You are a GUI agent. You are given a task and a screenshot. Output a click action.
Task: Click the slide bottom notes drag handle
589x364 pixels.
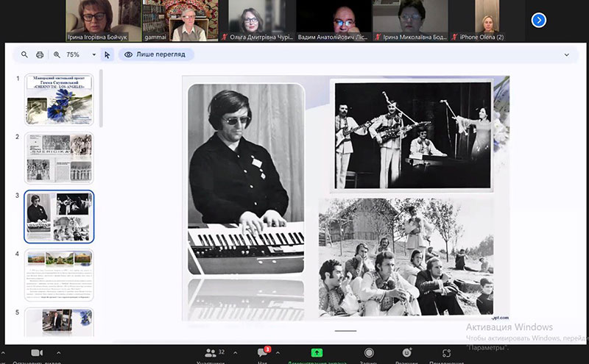(x=345, y=331)
